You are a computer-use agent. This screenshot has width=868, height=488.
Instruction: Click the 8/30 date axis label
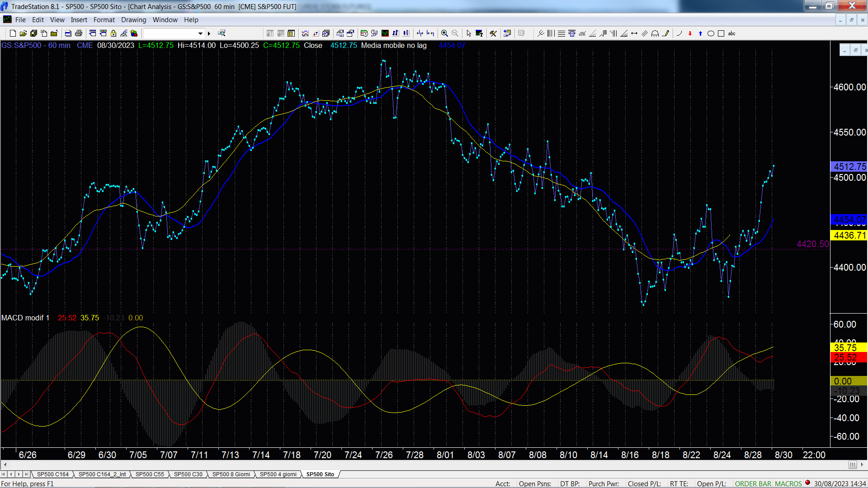pyautogui.click(x=783, y=455)
